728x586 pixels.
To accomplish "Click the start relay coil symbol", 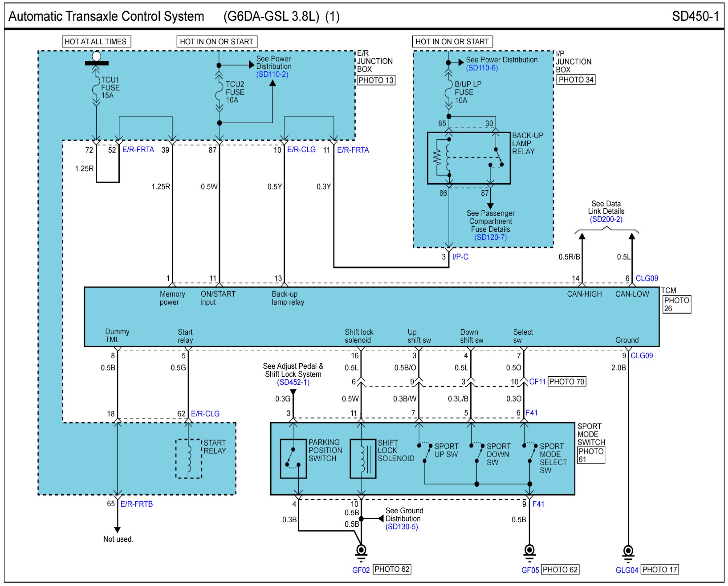I will 188,459.
